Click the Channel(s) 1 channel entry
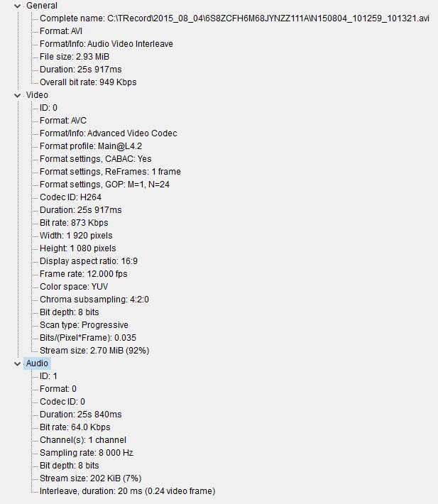 pyautogui.click(x=82, y=440)
